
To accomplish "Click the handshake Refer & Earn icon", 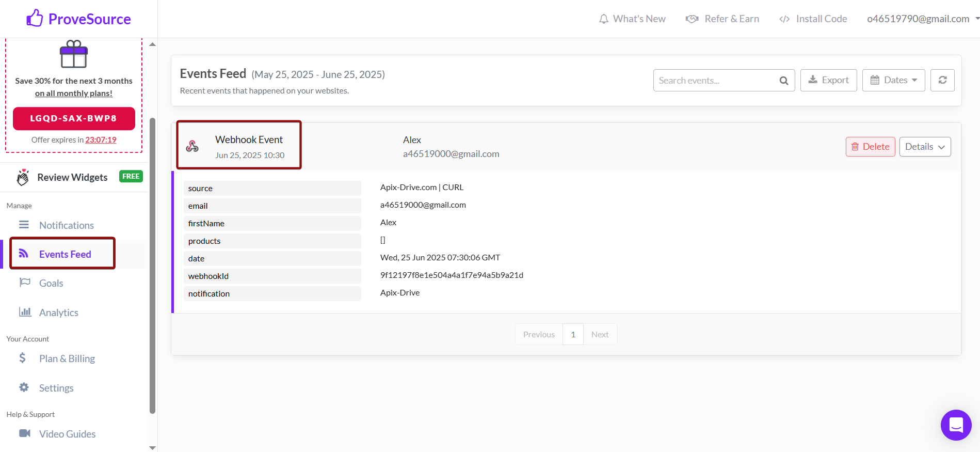I will point(692,19).
